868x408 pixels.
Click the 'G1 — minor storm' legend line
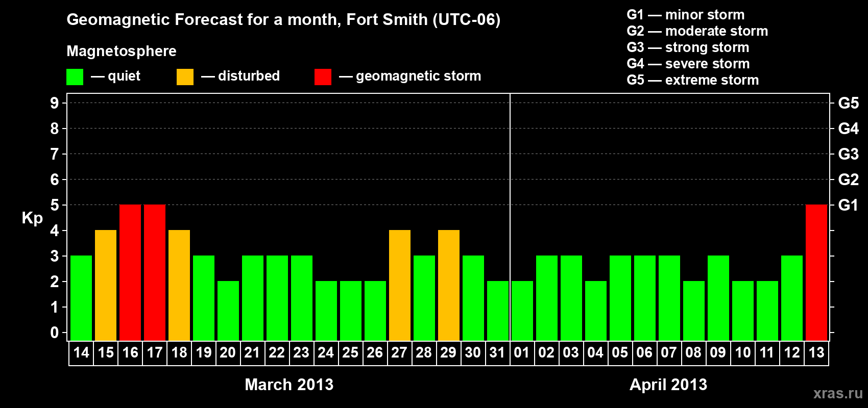[x=686, y=15]
